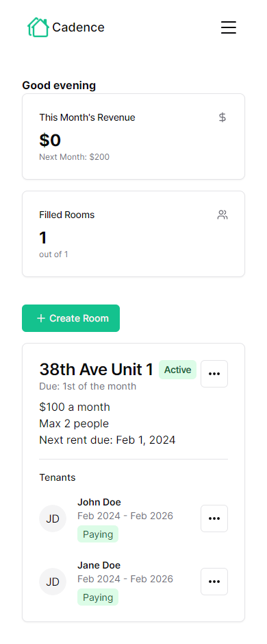
Task: Click Jane Doe's JD avatar
Action: (53, 582)
